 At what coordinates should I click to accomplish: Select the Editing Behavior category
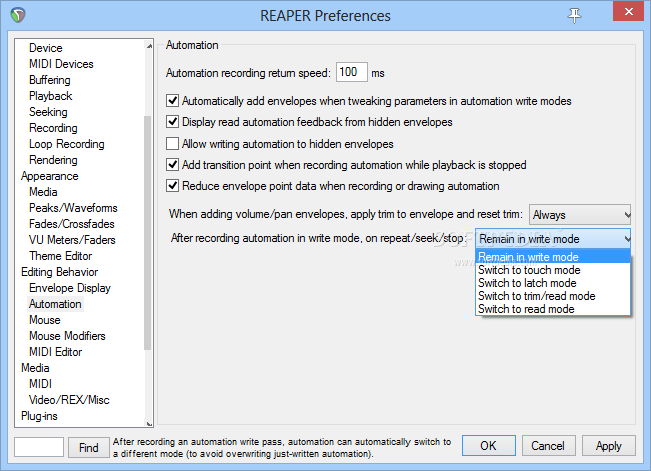point(59,272)
